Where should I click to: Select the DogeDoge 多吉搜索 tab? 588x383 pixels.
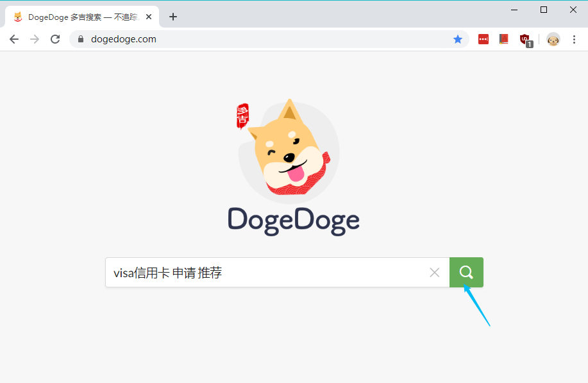(x=81, y=17)
